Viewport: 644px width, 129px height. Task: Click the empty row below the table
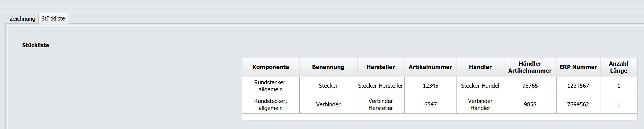click(x=439, y=117)
